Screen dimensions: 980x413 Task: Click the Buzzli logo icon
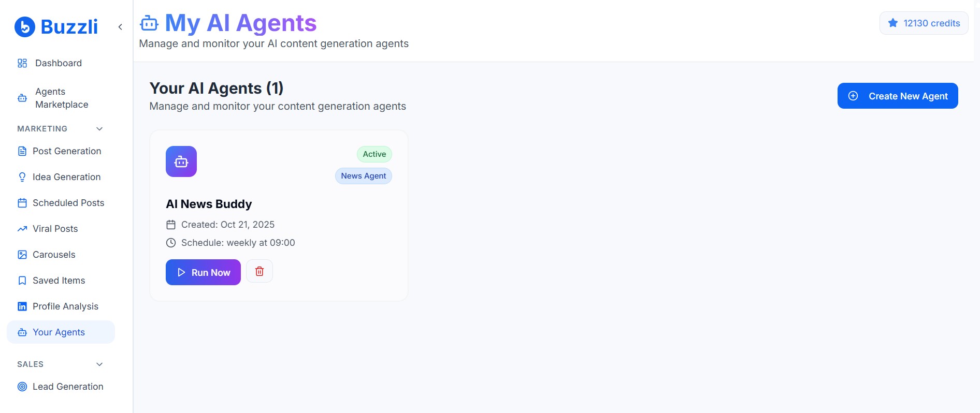pos(24,26)
